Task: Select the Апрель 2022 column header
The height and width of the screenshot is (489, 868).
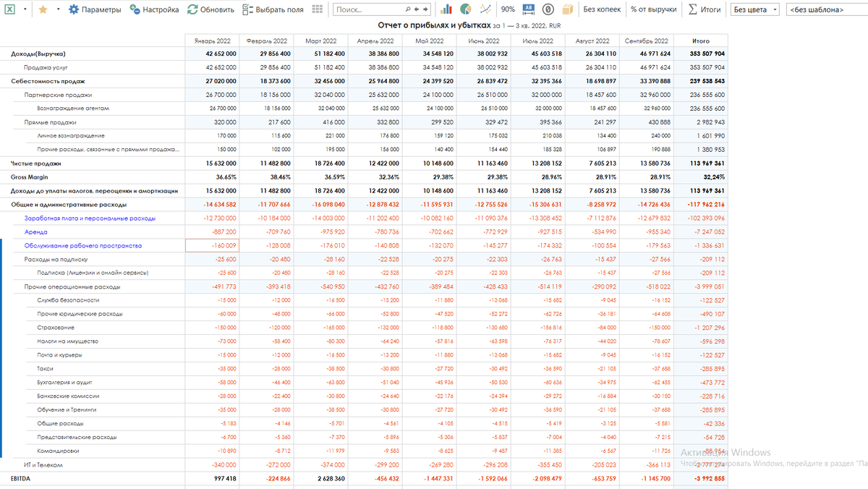Action: click(375, 41)
